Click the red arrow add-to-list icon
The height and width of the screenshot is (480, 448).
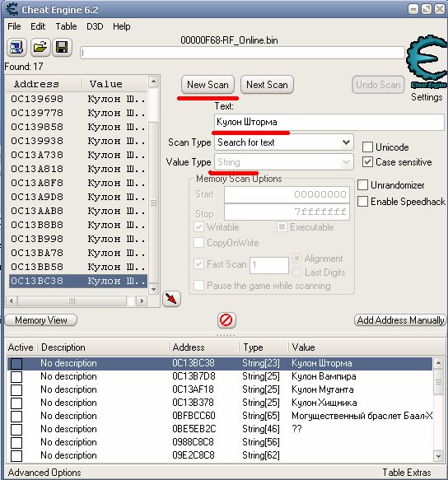(171, 298)
